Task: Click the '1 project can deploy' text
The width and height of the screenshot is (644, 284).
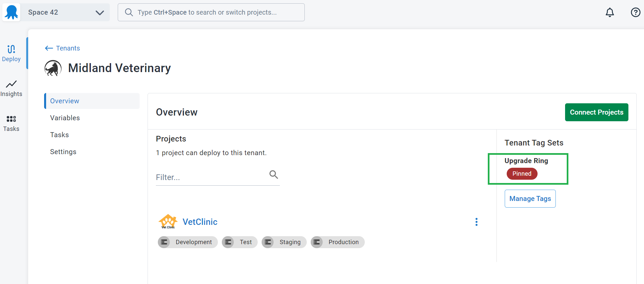Action: coord(211,153)
